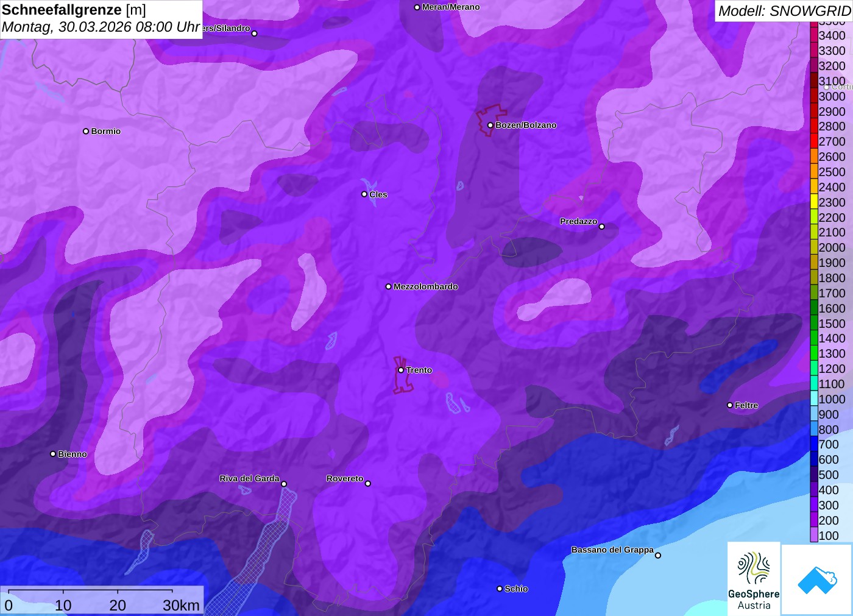The width and height of the screenshot is (853, 616).
Task: Pick the yellow legend swatch for 2300
Action: 814,202
